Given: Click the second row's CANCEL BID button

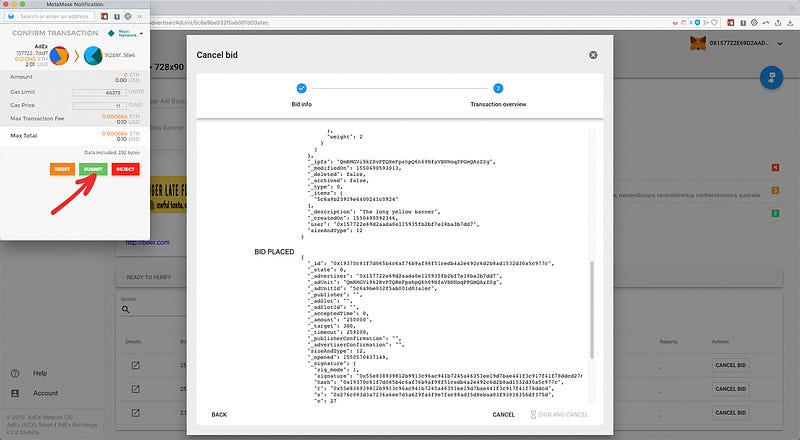Looking at the screenshot, I should 731,389.
